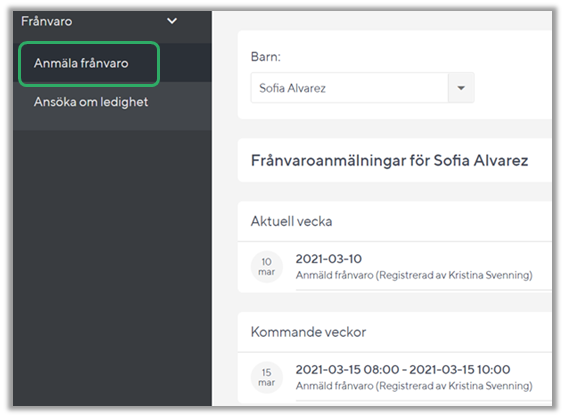The image size is (565, 417).
Task: Click the empty dark sidebar area
Action: click(x=112, y=267)
